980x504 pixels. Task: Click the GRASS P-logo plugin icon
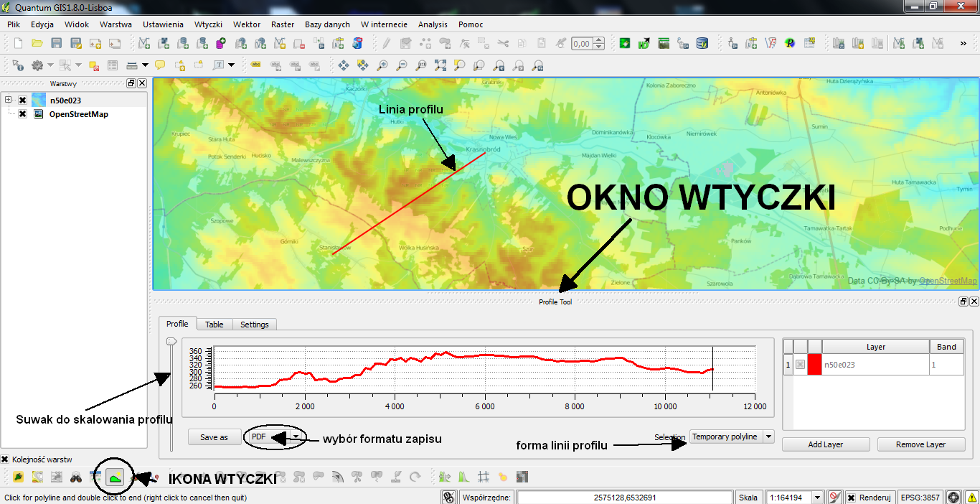[x=790, y=43]
